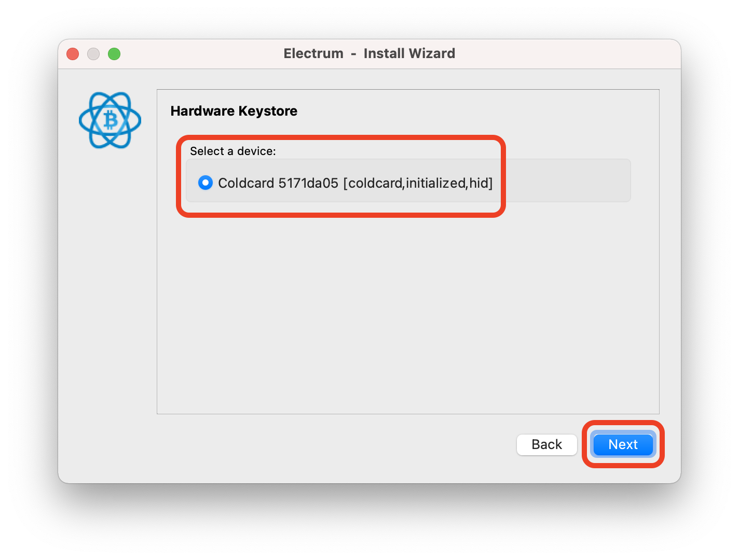Minimize the window with the gray button
The height and width of the screenshot is (560, 739).
point(93,54)
